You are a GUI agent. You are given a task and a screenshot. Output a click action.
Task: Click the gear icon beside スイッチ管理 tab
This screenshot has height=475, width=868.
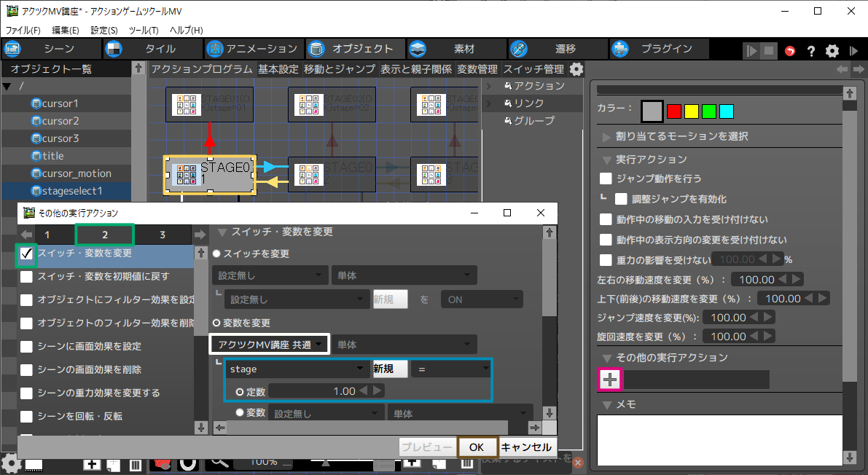coord(576,69)
